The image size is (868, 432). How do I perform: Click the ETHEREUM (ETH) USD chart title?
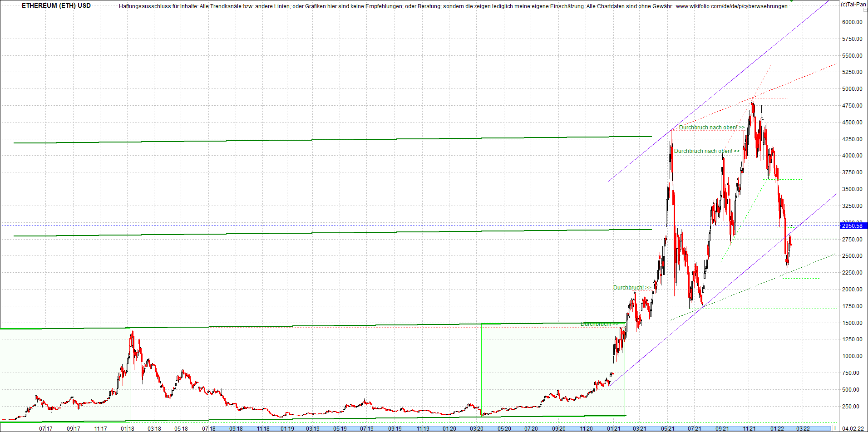[56, 5]
